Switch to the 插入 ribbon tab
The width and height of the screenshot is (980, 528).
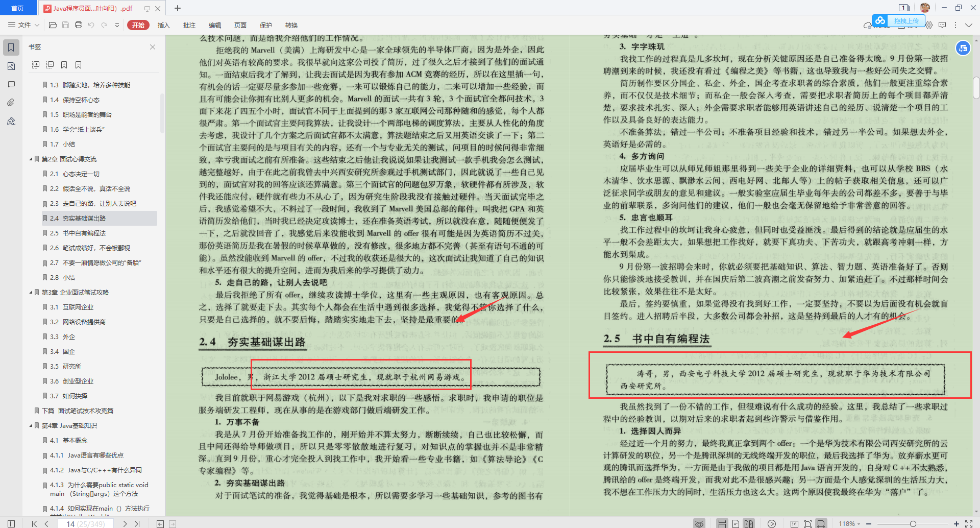163,25
